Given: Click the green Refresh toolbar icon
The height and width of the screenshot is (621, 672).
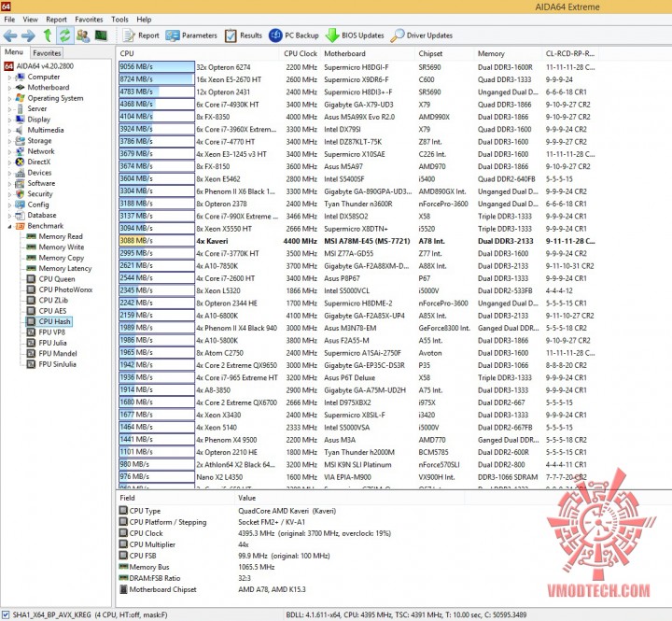Looking at the screenshot, I should point(64,35).
